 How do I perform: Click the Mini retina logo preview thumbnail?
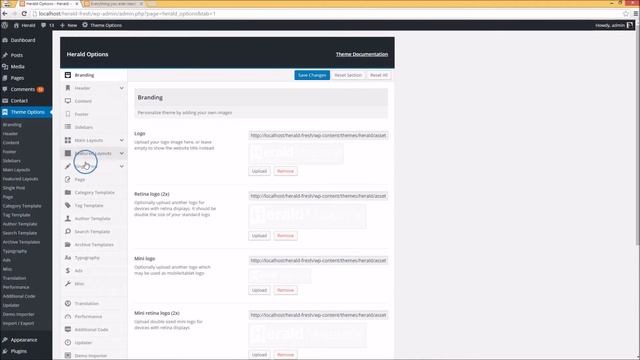tap(307, 335)
